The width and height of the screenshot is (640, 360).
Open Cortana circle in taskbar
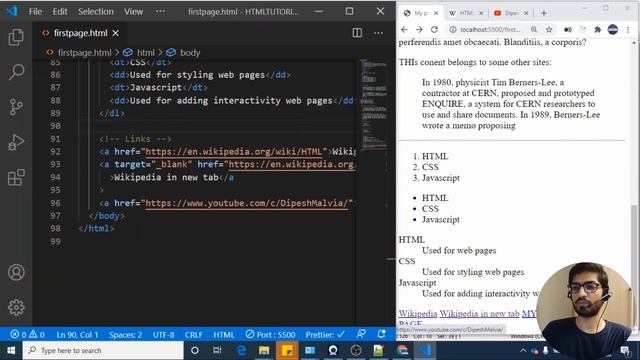(195, 351)
